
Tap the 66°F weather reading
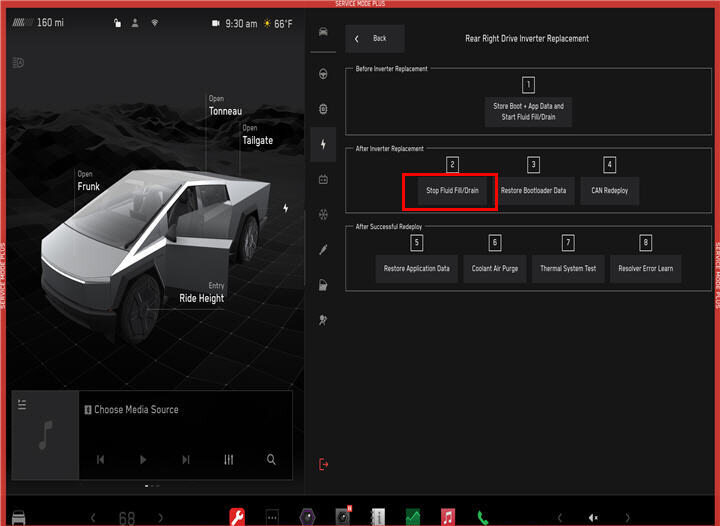tap(278, 23)
